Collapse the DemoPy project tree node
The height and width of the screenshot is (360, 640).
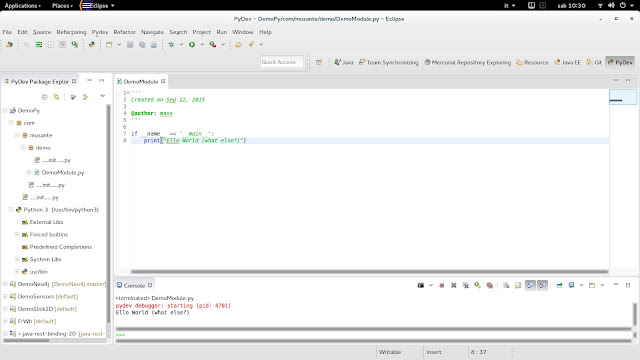[5, 111]
